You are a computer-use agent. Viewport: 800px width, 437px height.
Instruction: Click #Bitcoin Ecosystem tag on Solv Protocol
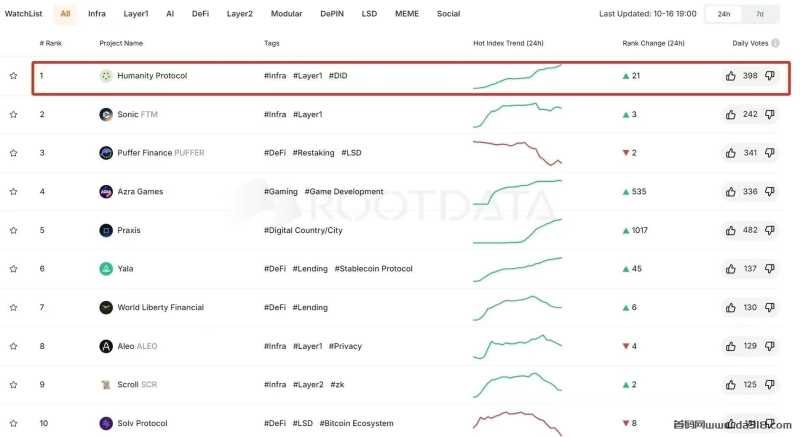point(356,423)
